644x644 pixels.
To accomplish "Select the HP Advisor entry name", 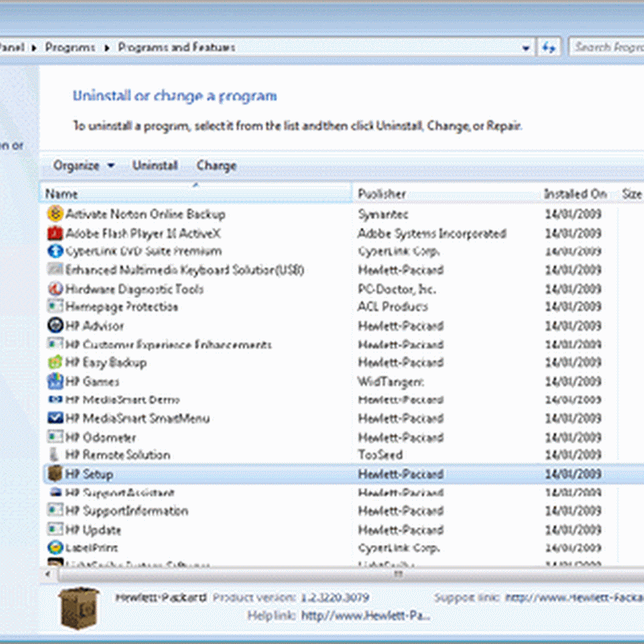I will click(94, 326).
